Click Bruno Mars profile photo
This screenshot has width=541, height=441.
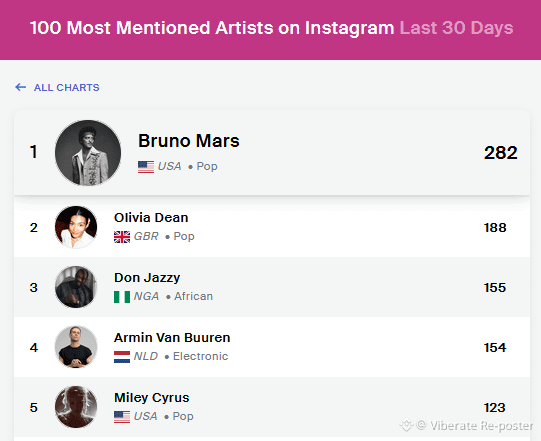(88, 153)
